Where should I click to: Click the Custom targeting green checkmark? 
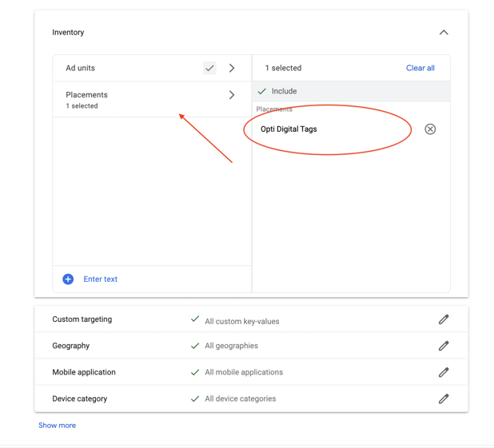pos(195,319)
